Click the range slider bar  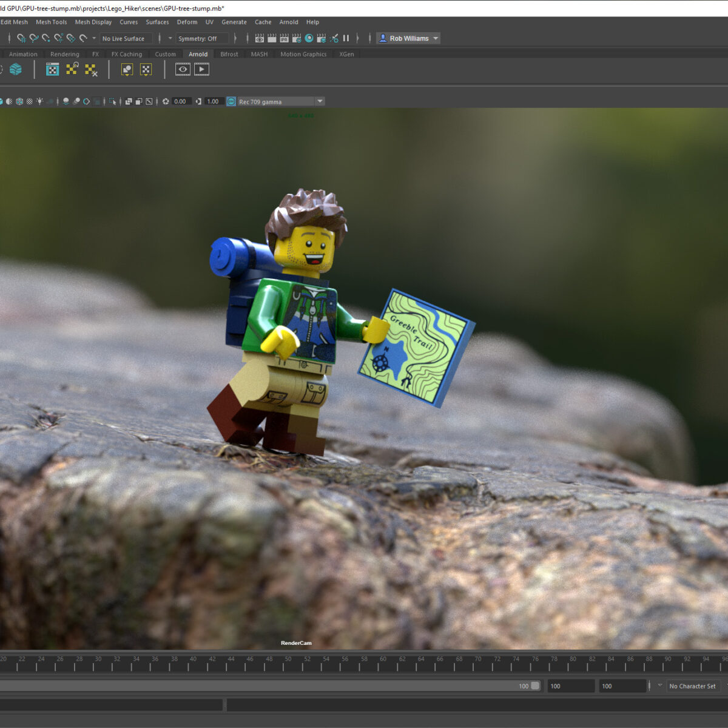(x=270, y=686)
